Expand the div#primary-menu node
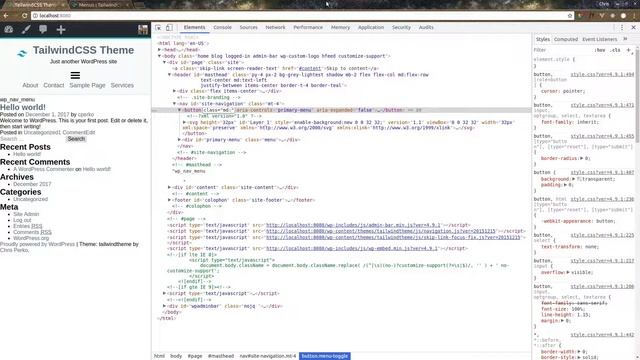Viewport: 640px width, 360px height. click(179, 140)
